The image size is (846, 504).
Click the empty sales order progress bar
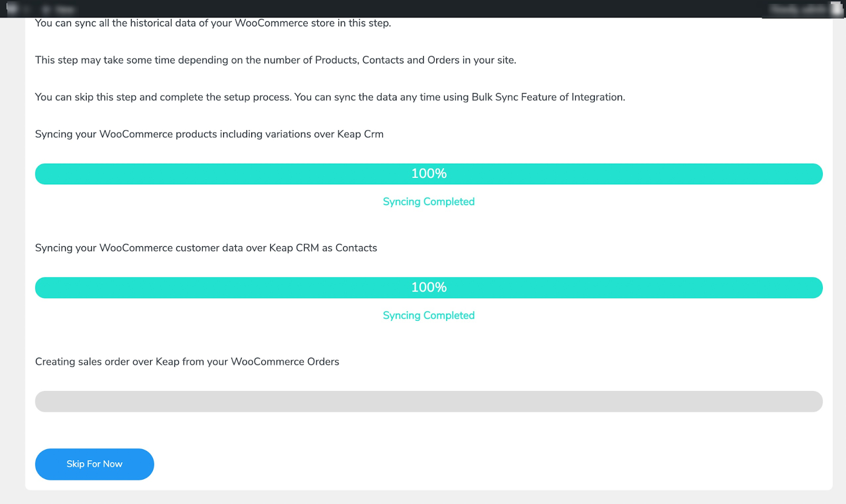(x=429, y=402)
